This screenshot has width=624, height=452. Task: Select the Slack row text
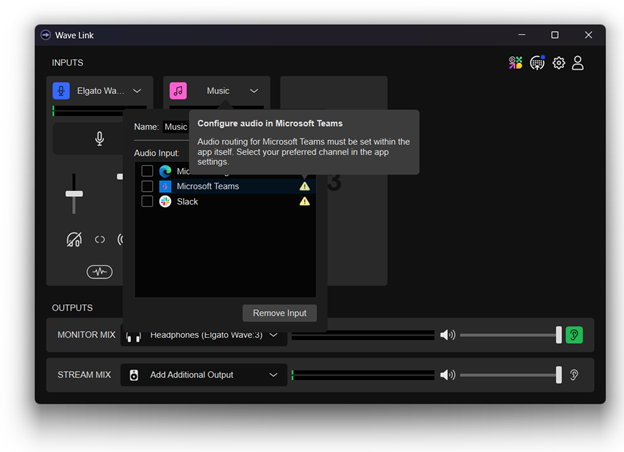tap(187, 202)
